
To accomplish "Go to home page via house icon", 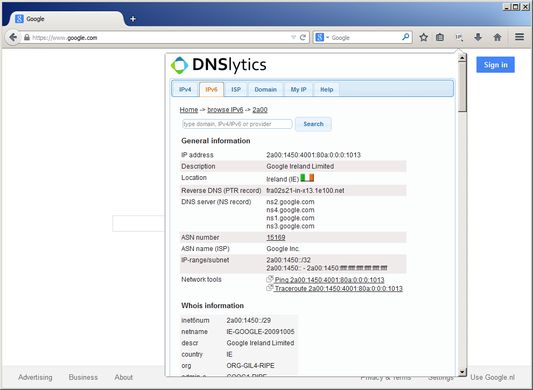I will 497,37.
